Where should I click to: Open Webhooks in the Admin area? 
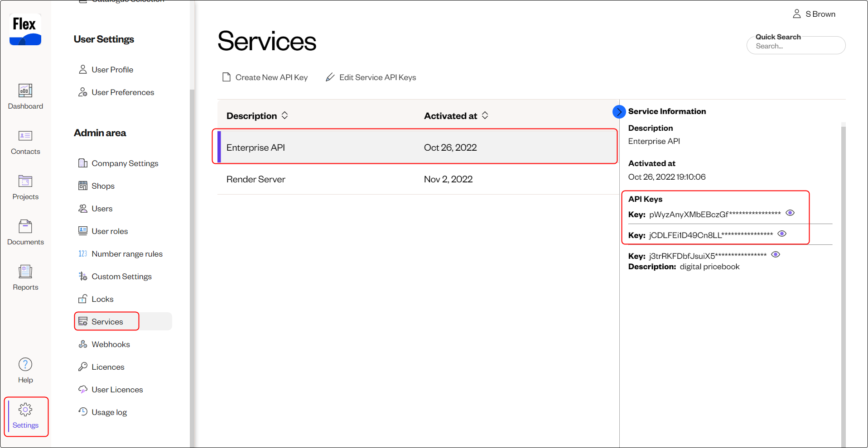point(111,344)
